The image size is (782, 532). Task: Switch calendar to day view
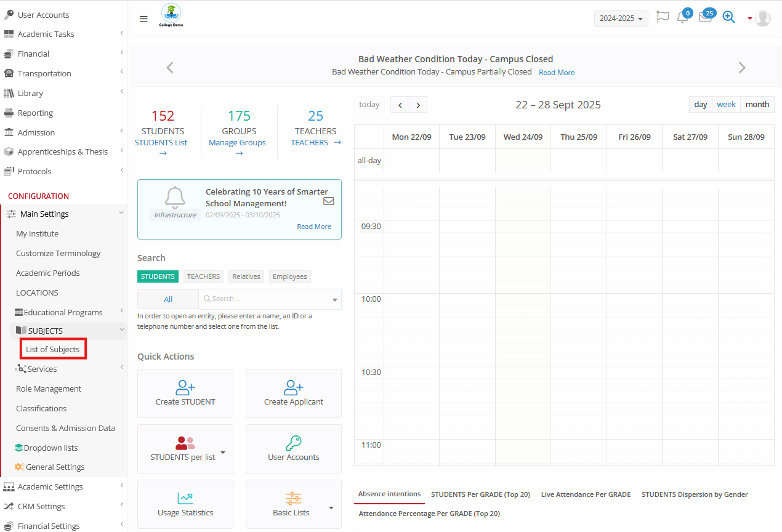[x=701, y=105]
